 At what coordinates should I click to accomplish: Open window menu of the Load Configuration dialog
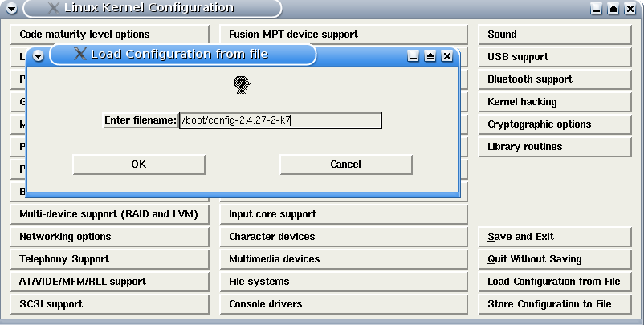[x=39, y=56]
